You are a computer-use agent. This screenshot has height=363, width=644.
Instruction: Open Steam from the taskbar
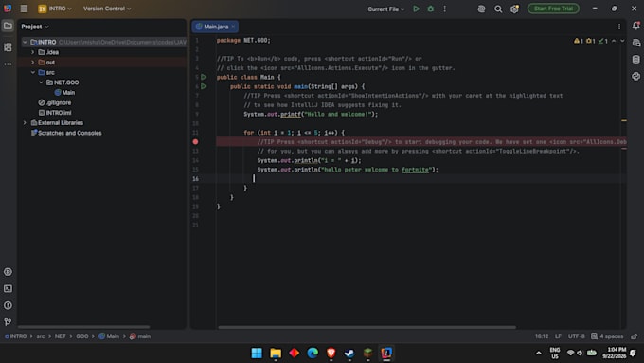click(349, 353)
